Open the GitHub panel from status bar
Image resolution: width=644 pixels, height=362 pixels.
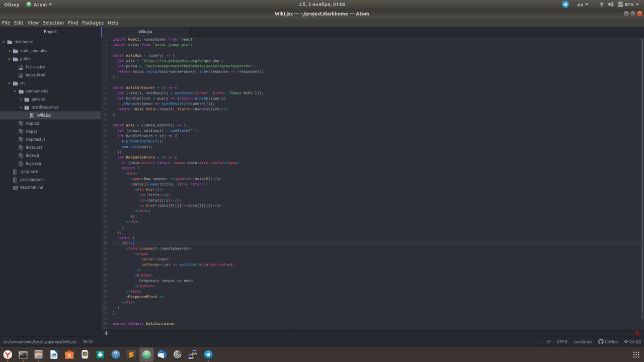coord(608,342)
